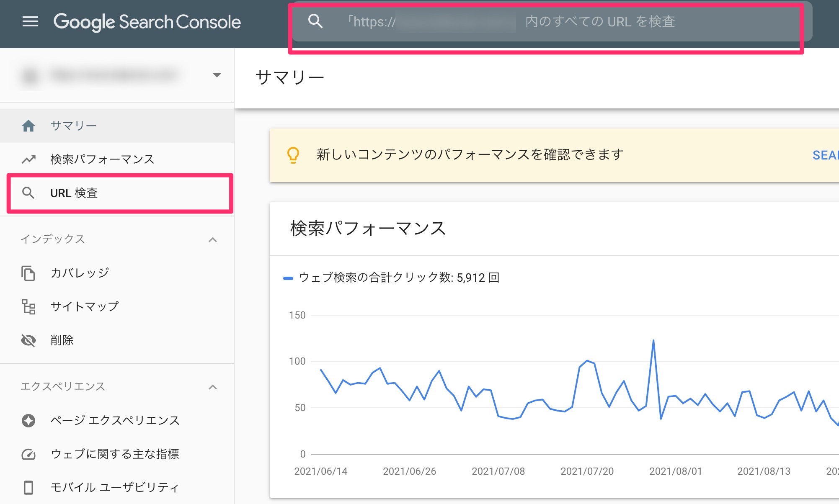Click the home icon beside サマリー
Screen dimensions: 839x504
click(x=28, y=126)
